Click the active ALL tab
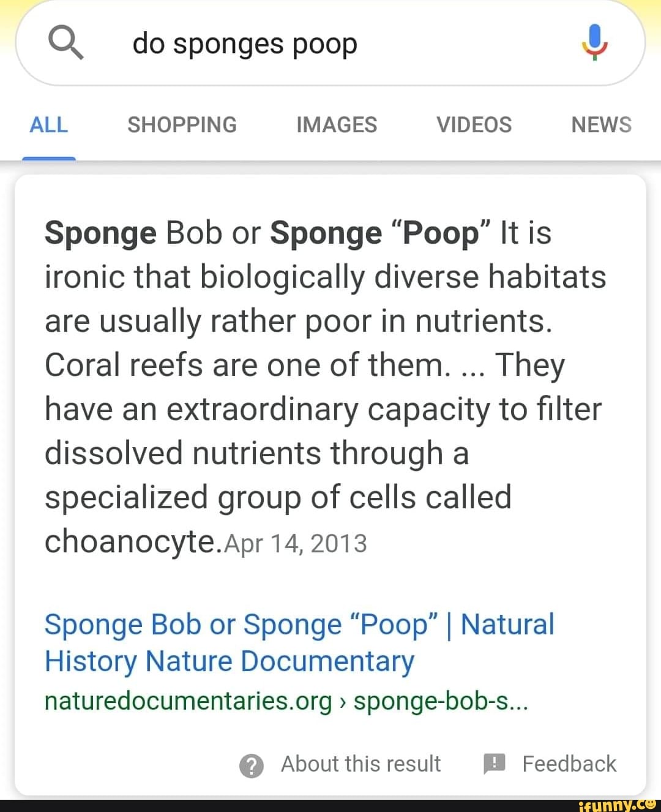The image size is (661, 812). coord(48,124)
